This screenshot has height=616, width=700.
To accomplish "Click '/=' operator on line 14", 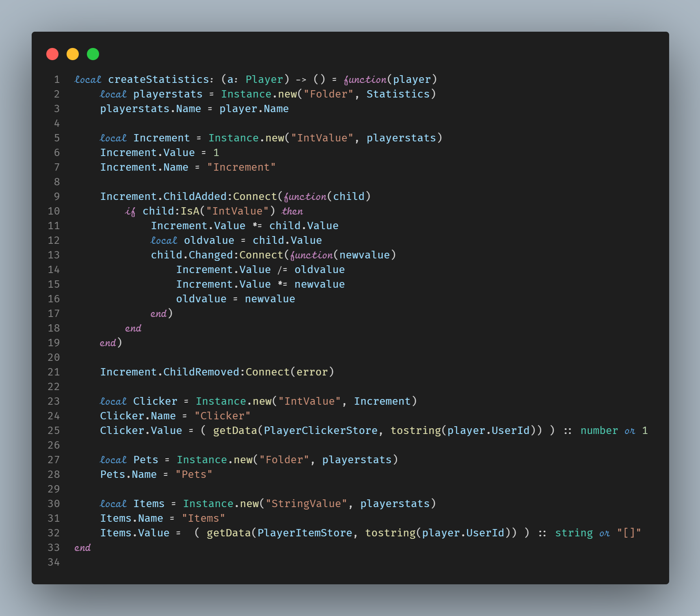I will 283,269.
